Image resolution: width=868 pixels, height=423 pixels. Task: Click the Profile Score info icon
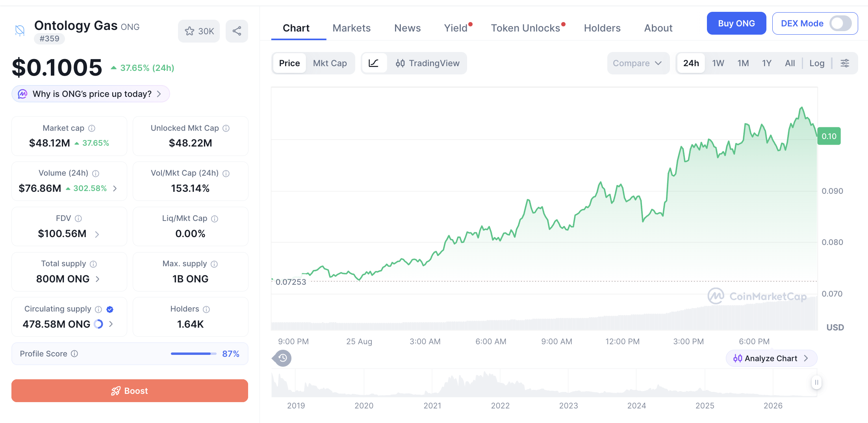point(74,354)
